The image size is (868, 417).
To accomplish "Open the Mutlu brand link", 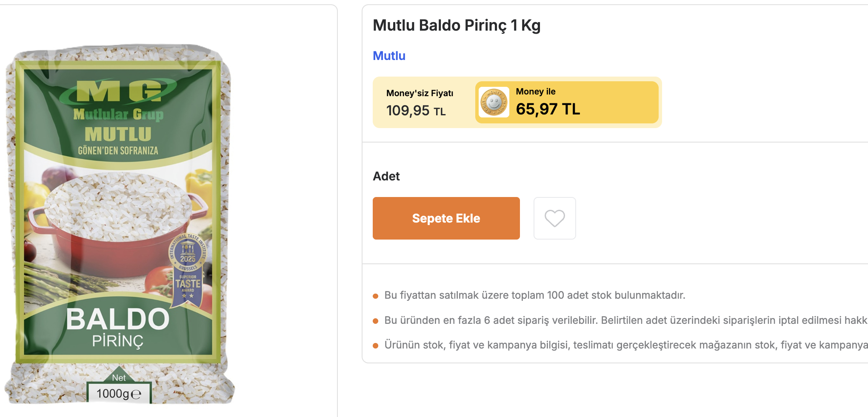I will tap(389, 56).
